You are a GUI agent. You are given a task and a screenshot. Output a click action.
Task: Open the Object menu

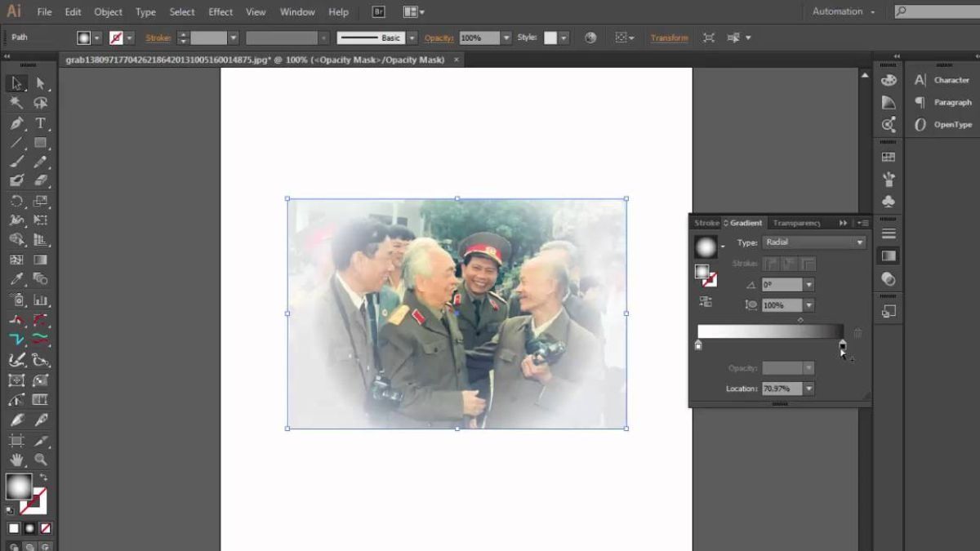108,12
